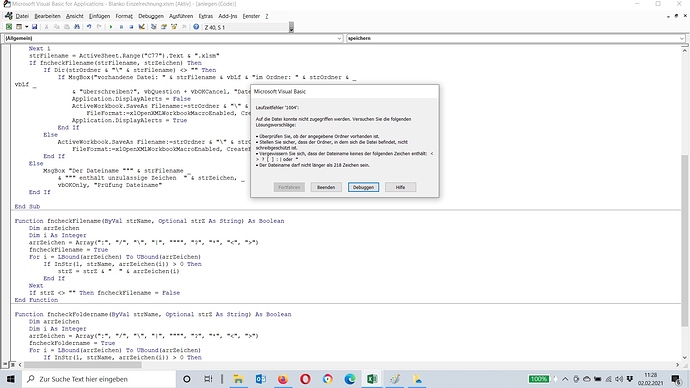This screenshot has height=388, width=690.
Task: Click the Copy icon in toolbar
Action: tap(56, 27)
